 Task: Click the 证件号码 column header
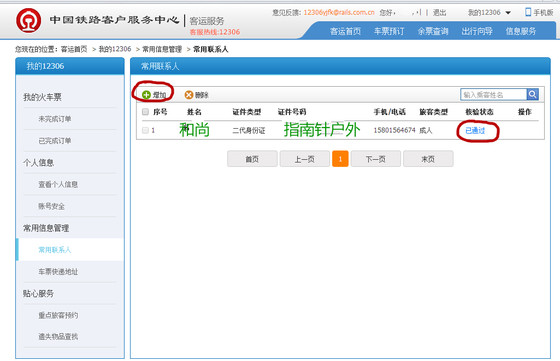[x=292, y=112]
